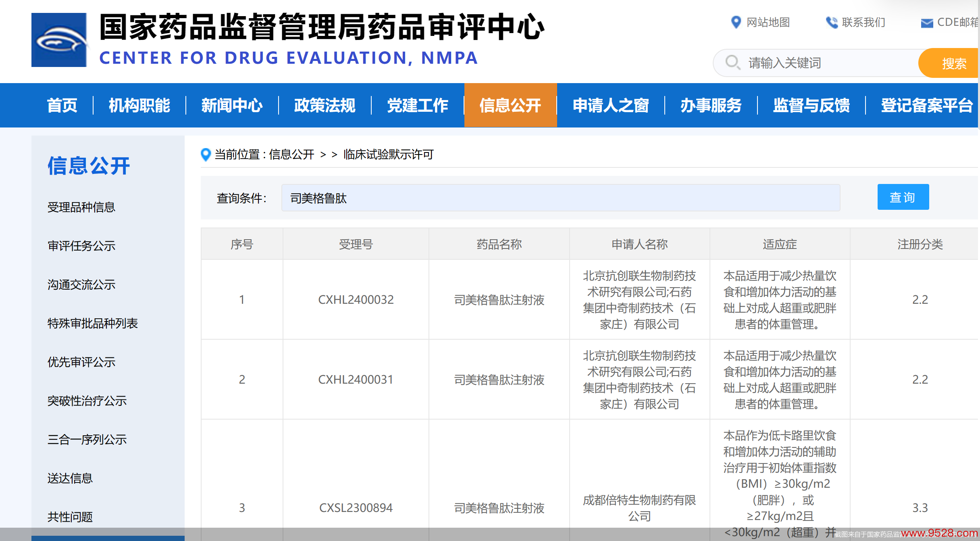
Task: Click classification 2.2 in row CXHL2400032
Action: click(920, 300)
